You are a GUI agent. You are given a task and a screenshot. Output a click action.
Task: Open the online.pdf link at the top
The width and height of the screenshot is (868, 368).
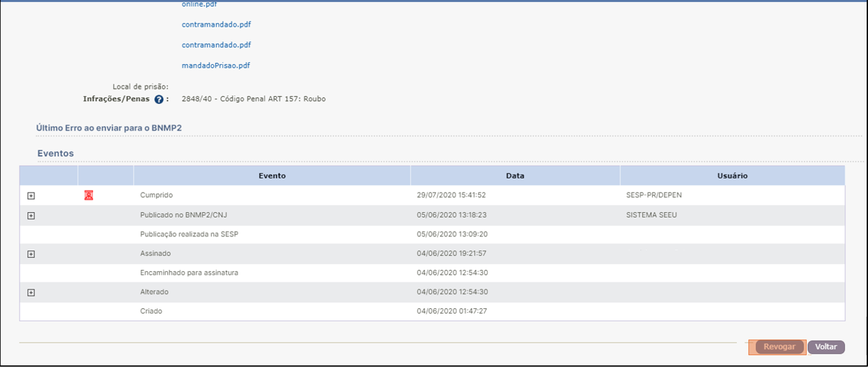[x=199, y=4]
